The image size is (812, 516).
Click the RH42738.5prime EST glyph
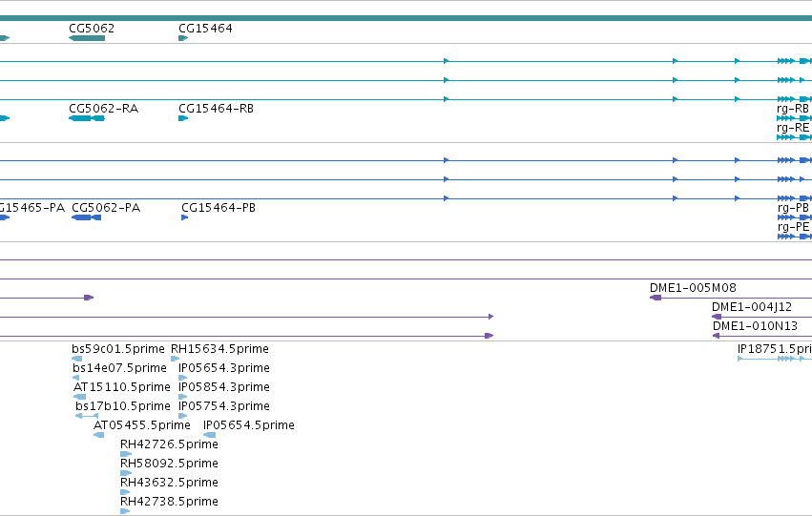pyautogui.click(x=125, y=512)
